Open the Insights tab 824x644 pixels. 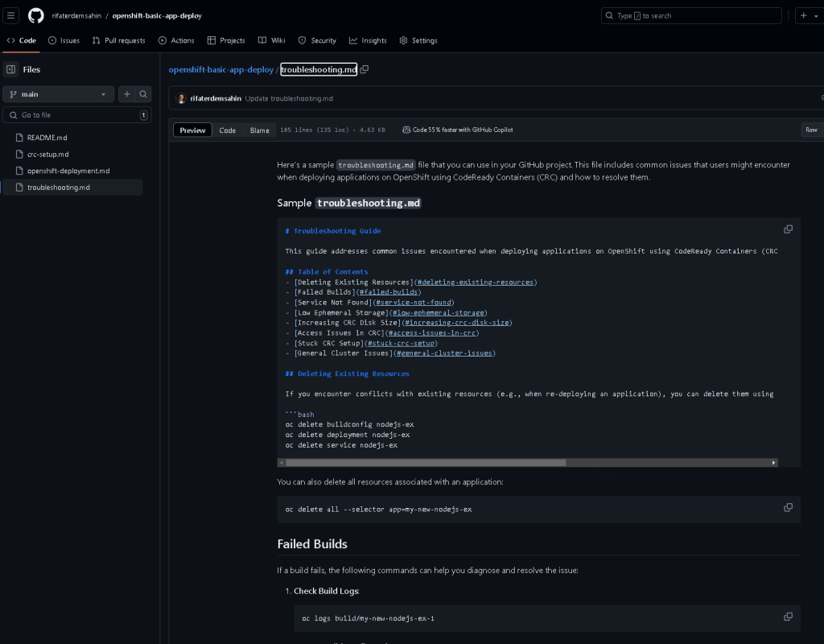[x=368, y=40]
